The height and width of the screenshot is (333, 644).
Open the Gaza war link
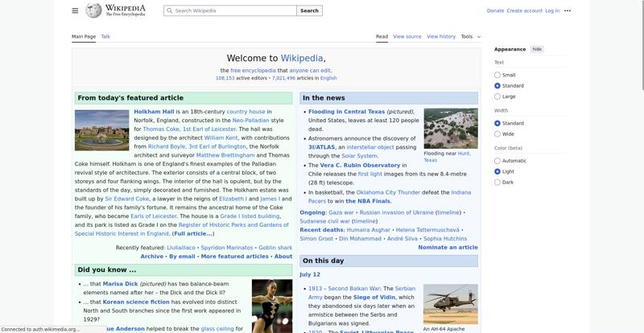click(341, 212)
